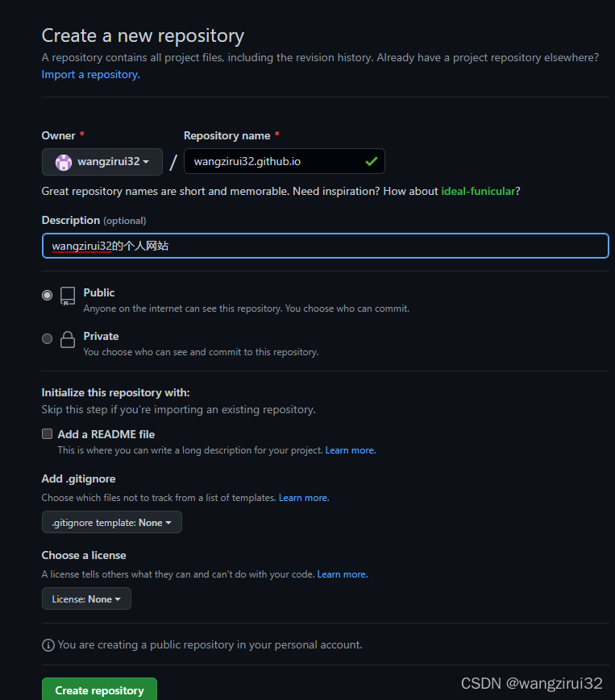The height and width of the screenshot is (700, 615).
Task: Open Learn more link about licenses
Action: click(x=342, y=574)
